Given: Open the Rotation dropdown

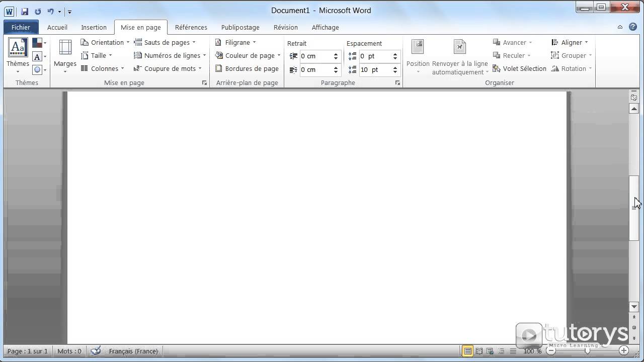Looking at the screenshot, I should tap(572, 68).
